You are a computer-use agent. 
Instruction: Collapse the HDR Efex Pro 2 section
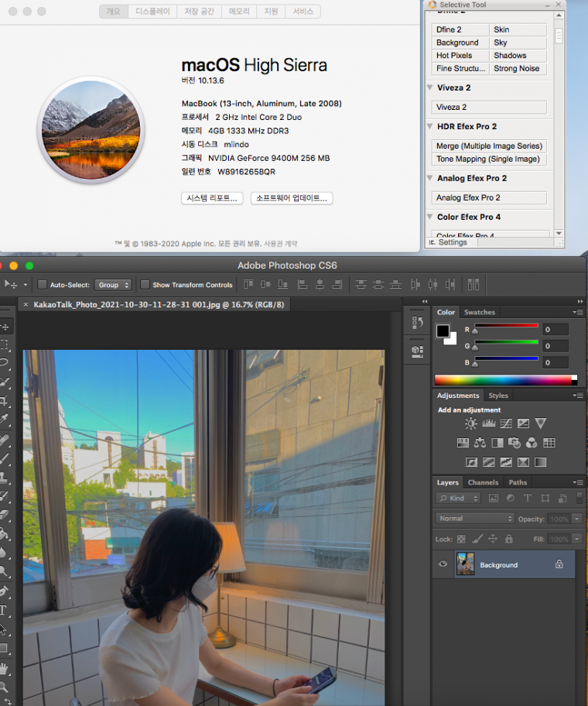point(429,126)
